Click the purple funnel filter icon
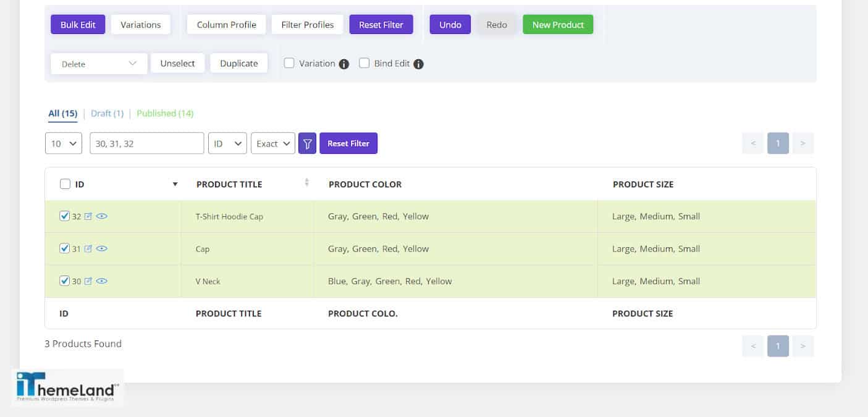868x417 pixels. [307, 143]
